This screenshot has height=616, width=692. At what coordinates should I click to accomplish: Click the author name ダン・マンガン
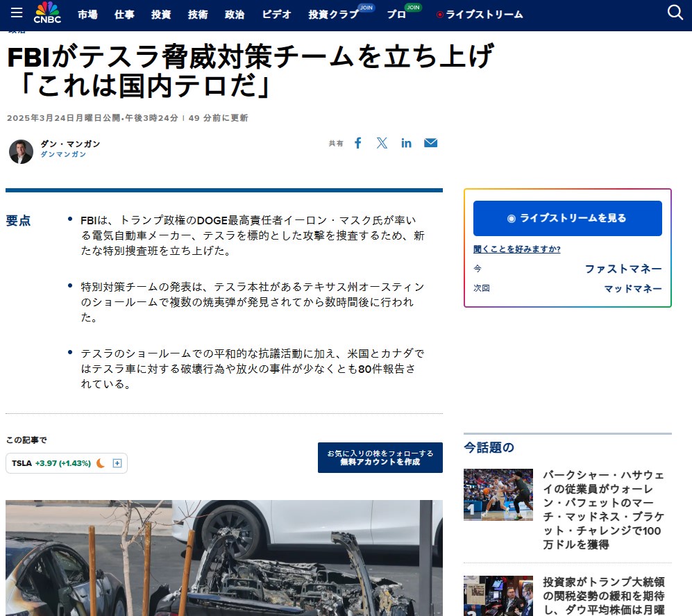click(70, 144)
